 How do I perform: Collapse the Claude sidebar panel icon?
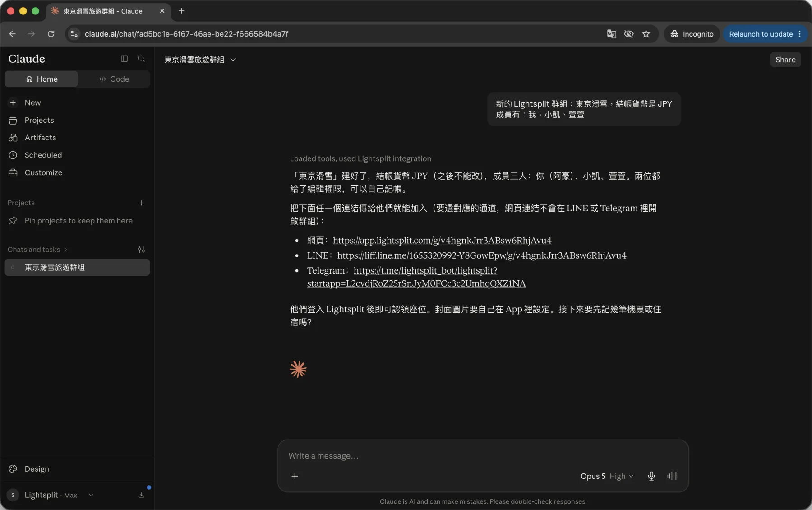[124, 59]
